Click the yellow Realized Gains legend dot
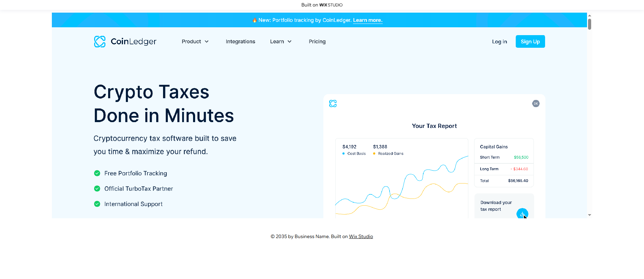Viewport: 644px width, 279px height. click(x=374, y=153)
